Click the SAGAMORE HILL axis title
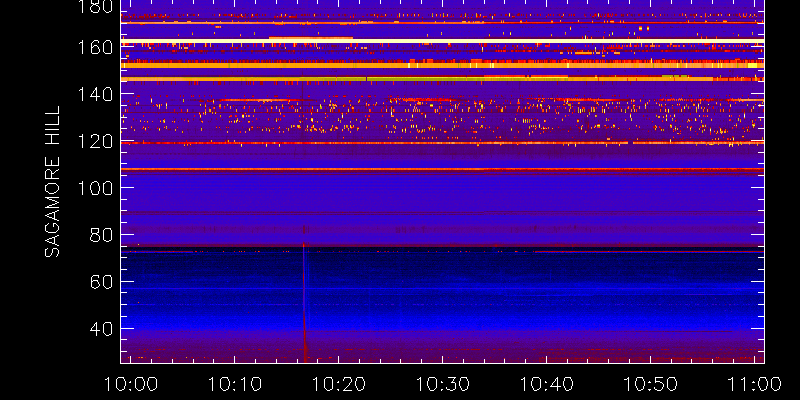800x400 pixels. [52, 182]
